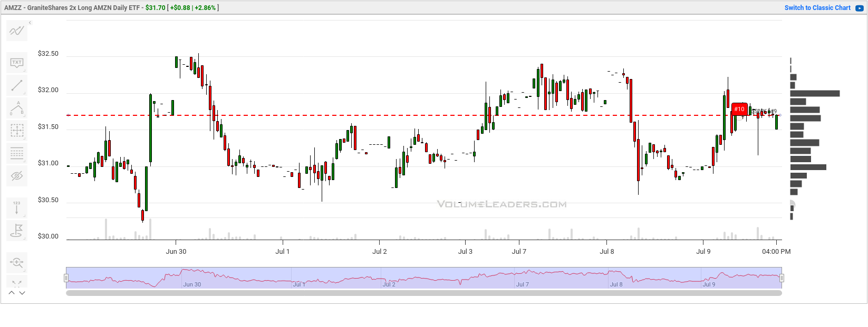Click the $31.00 price axis label
Screen dimensions: 868x327
[x=48, y=163]
